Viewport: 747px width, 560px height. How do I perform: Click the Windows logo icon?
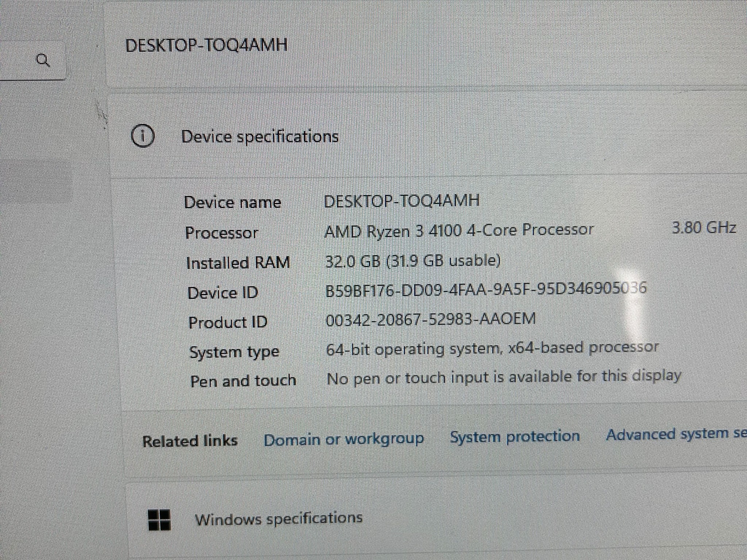point(159,520)
